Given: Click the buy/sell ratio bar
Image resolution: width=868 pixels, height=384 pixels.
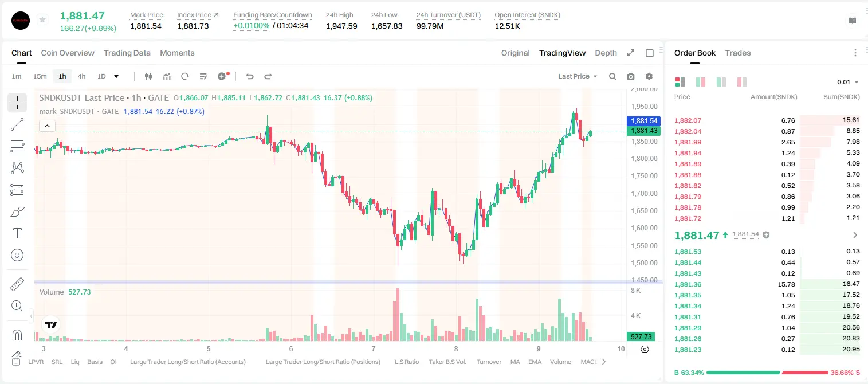Looking at the screenshot, I should tap(768, 373).
